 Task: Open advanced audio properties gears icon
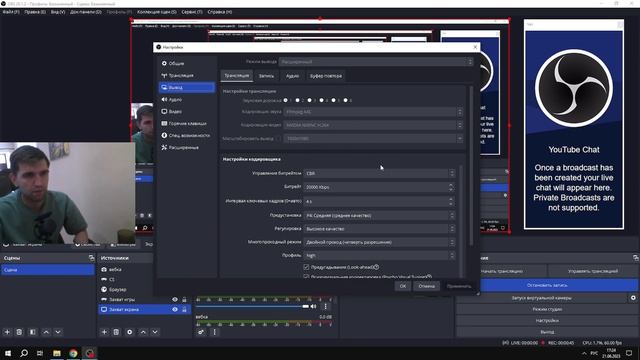click(201, 332)
